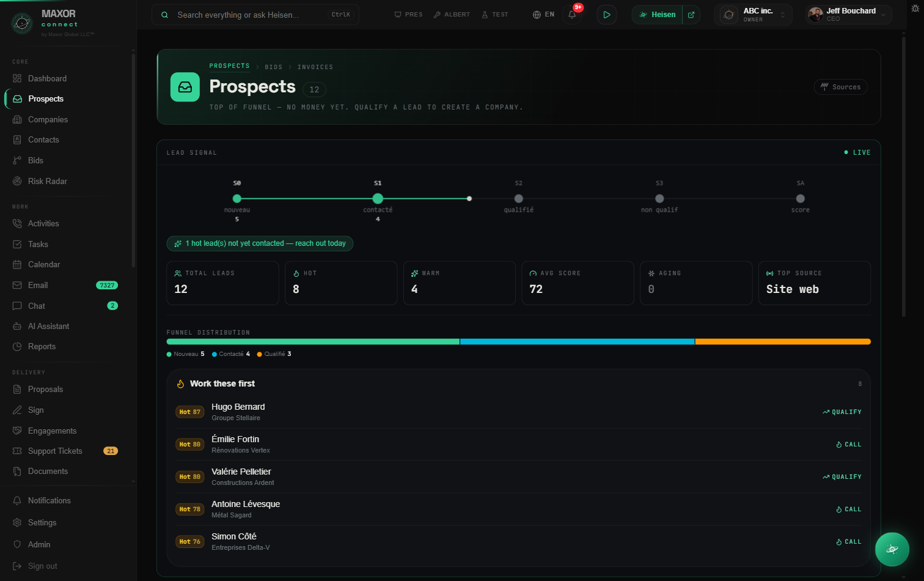Open Hugo Bernard prospect
This screenshot has width=924, height=581.
[238, 407]
